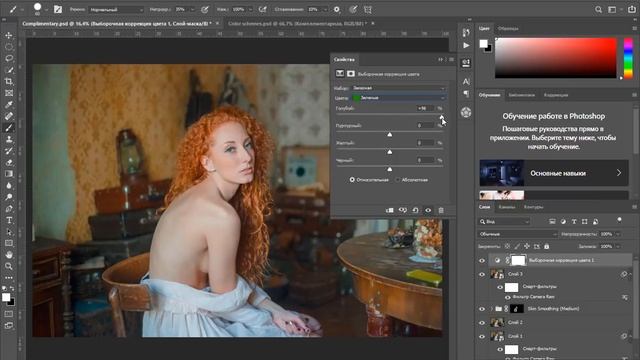The width and height of the screenshot is (640, 360).
Task: Open the search icon in top bar
Action: point(598,9)
